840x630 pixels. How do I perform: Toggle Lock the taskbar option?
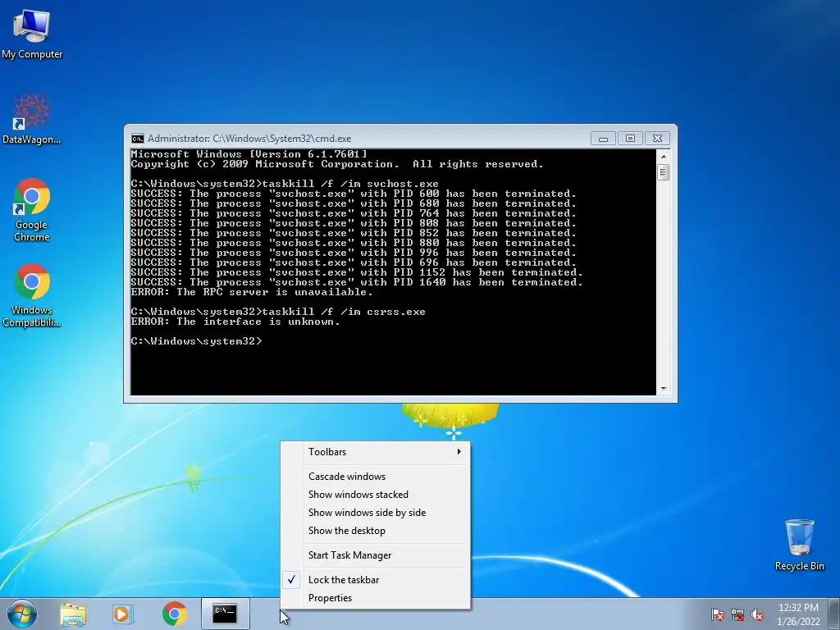click(x=375, y=580)
